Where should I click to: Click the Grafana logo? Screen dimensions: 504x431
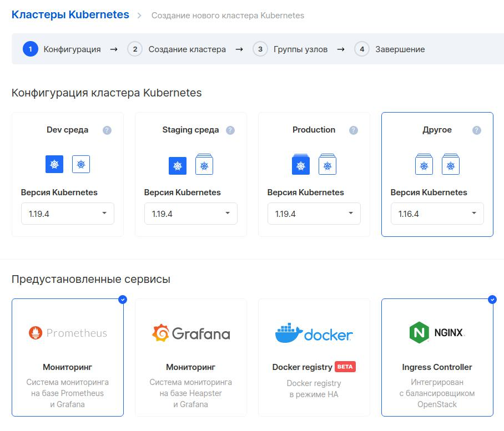191,333
